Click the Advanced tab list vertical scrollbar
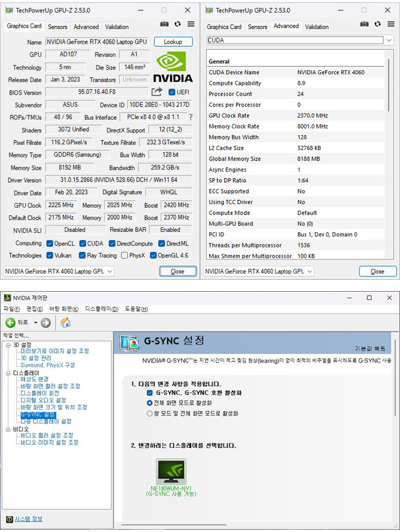400x532 pixels. [389, 85]
